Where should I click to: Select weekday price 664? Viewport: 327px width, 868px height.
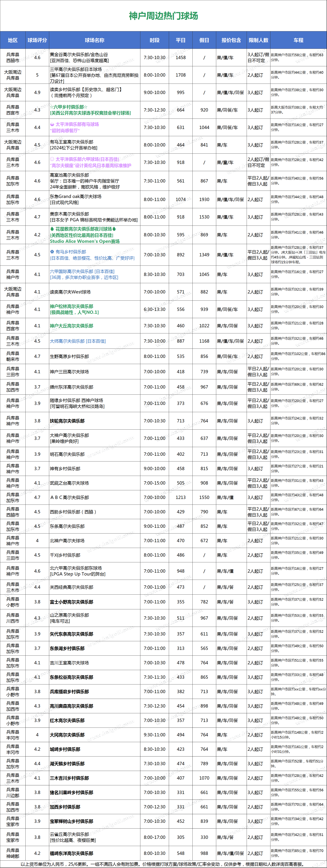coord(181,110)
